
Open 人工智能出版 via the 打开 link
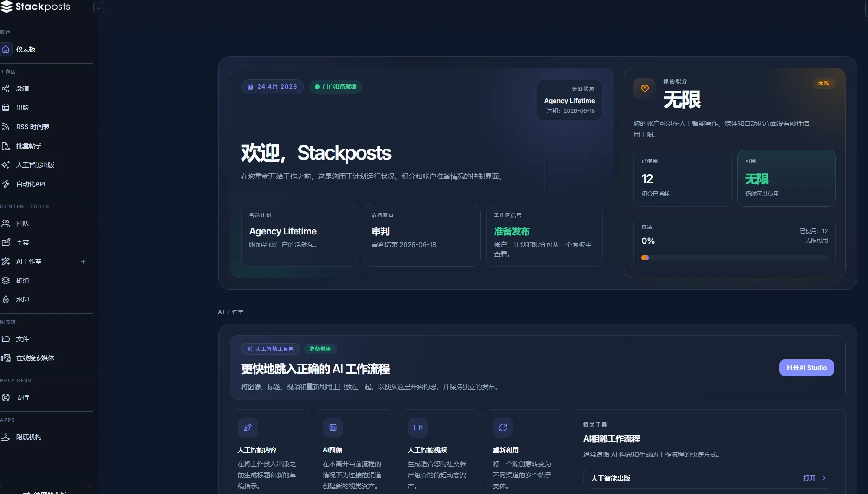(x=814, y=478)
